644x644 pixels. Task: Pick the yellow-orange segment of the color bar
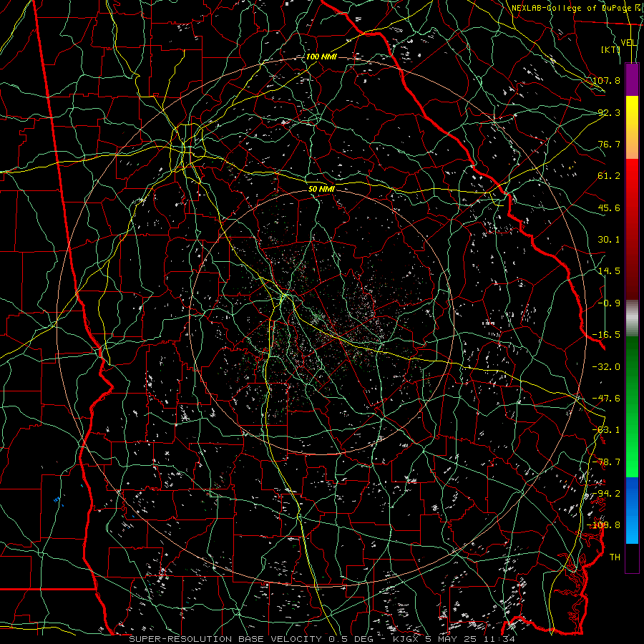(x=632, y=127)
